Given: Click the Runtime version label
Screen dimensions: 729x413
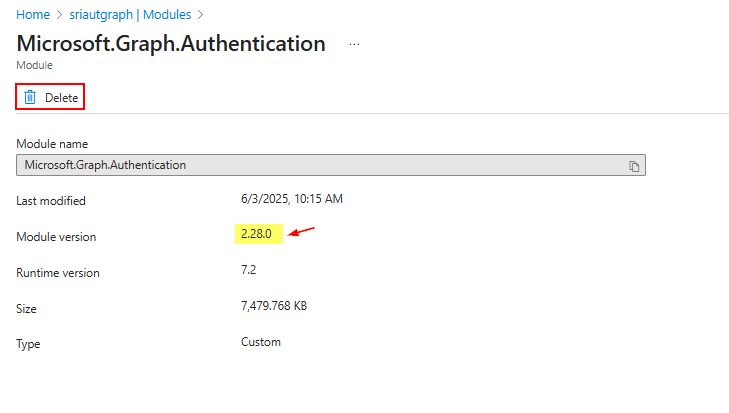Looking at the screenshot, I should [58, 273].
